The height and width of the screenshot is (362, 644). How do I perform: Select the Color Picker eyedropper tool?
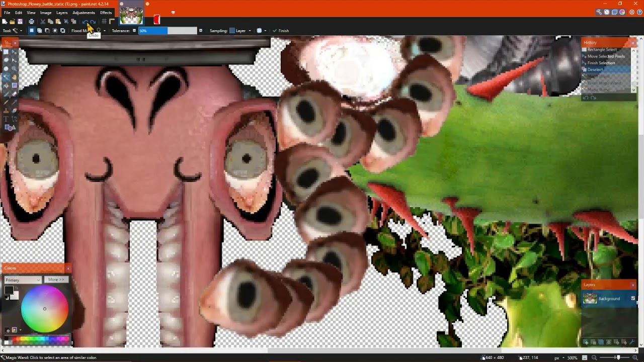coord(14,102)
